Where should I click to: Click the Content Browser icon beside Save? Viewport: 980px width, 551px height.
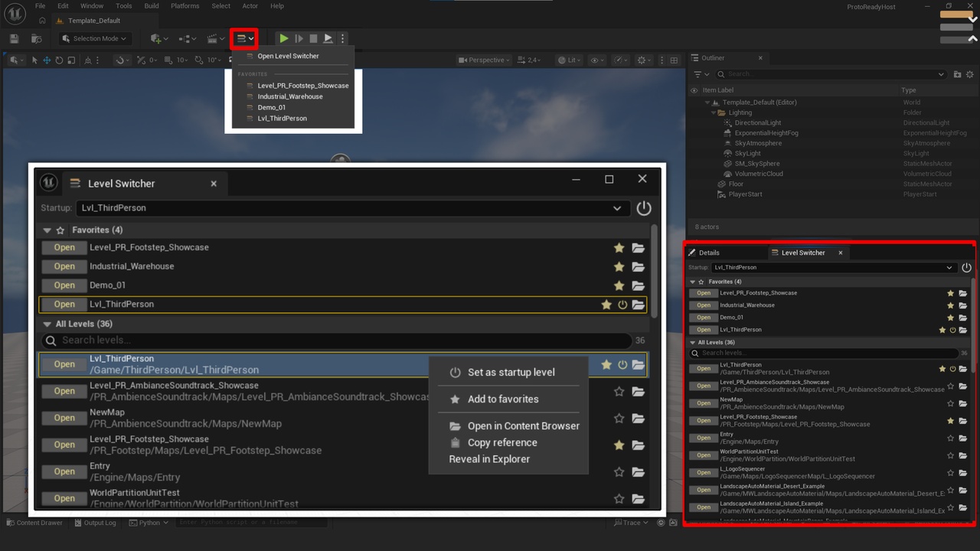(36, 38)
